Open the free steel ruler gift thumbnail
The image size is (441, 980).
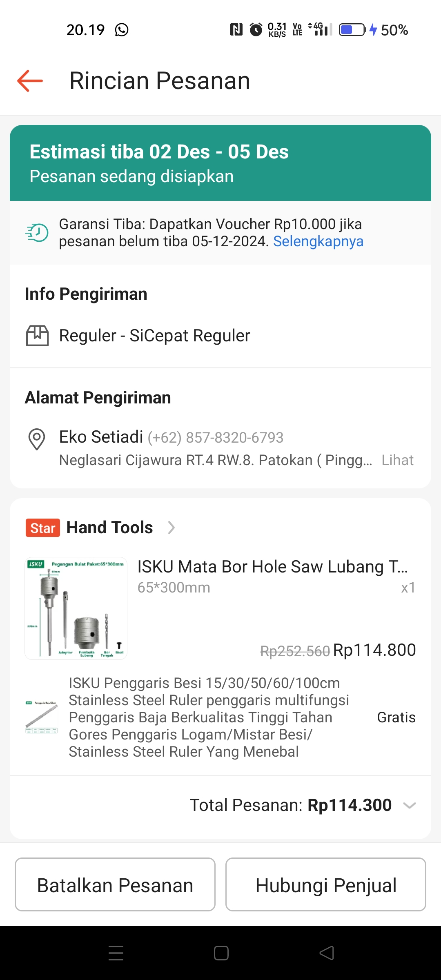42,717
